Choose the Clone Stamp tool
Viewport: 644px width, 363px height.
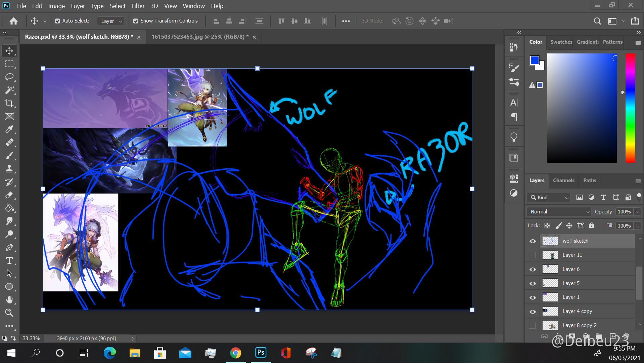coord(10,168)
